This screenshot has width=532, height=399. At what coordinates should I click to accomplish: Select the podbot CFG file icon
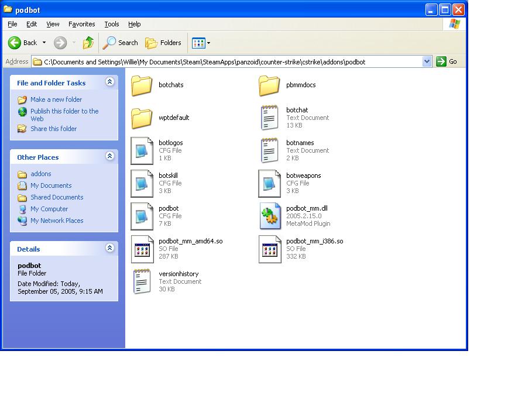click(x=142, y=216)
